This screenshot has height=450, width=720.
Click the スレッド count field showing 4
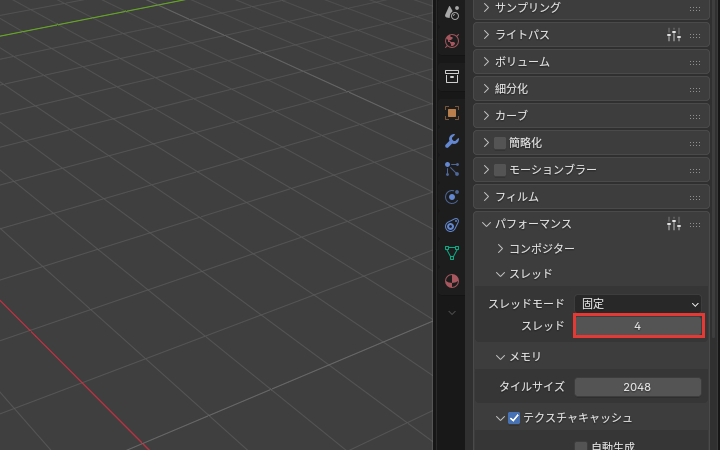pyautogui.click(x=638, y=326)
